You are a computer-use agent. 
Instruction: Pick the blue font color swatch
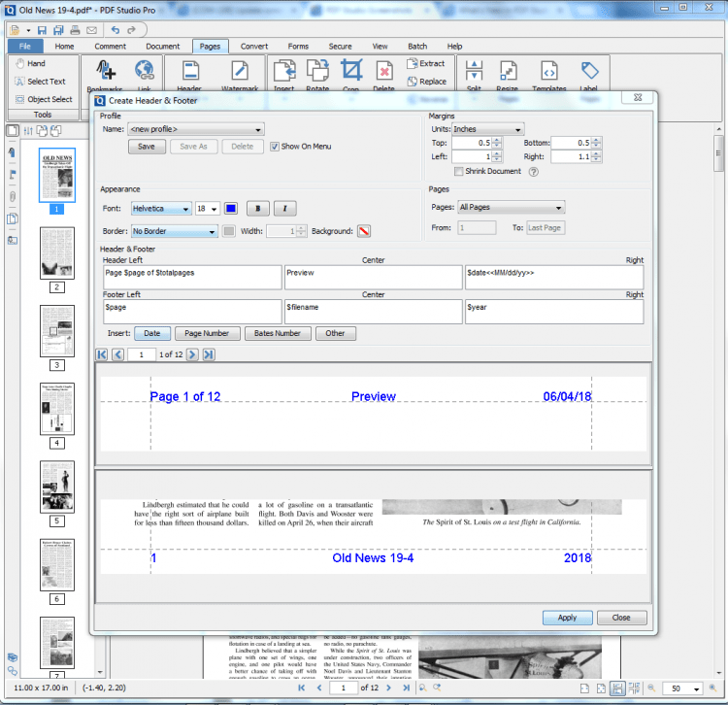coord(231,208)
